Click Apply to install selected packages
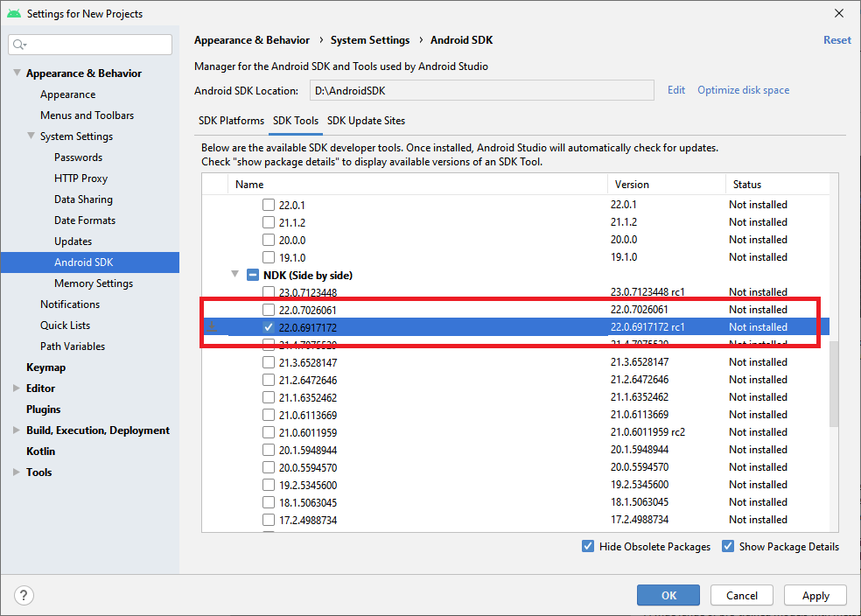Screen dimensions: 861x616 pos(815,595)
